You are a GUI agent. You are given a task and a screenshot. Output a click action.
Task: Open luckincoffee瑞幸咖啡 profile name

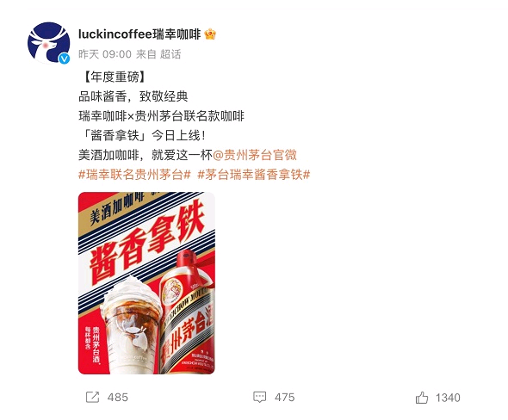(x=139, y=34)
